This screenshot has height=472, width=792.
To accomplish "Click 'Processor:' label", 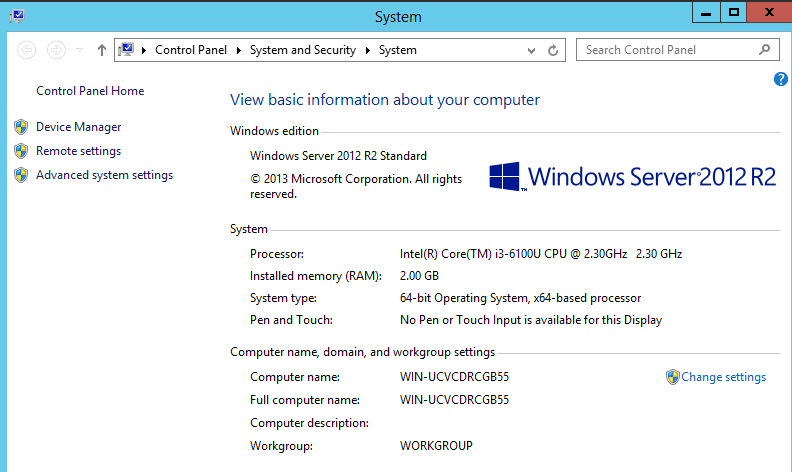I will pos(277,254).
